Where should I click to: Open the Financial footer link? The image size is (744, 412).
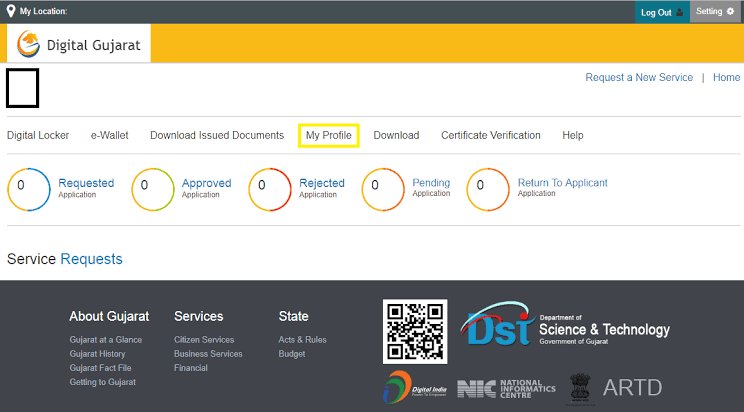(191, 368)
